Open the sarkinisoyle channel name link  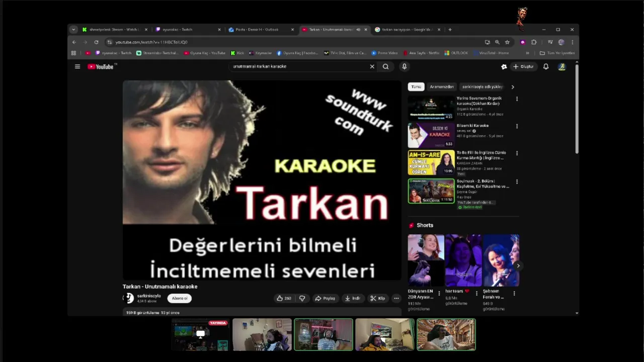[x=149, y=296]
